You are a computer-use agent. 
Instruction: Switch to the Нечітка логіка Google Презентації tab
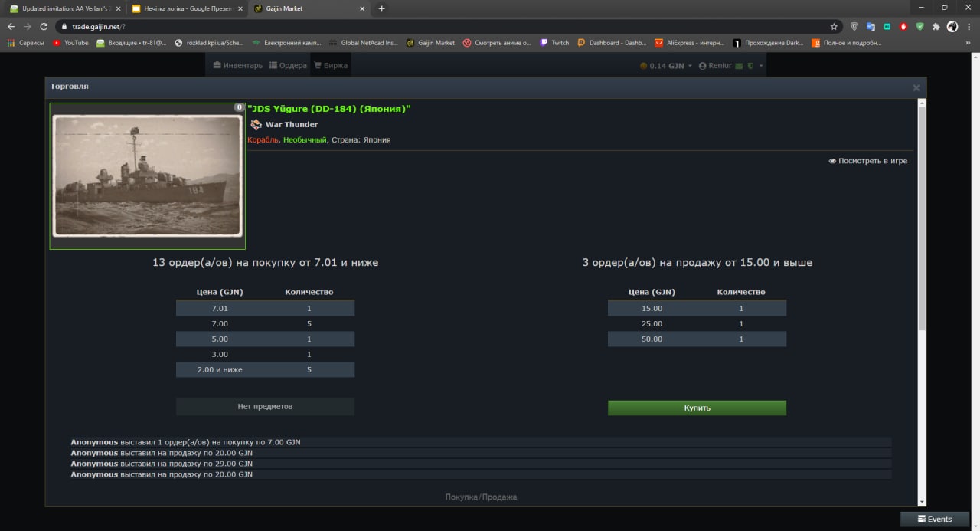click(187, 8)
